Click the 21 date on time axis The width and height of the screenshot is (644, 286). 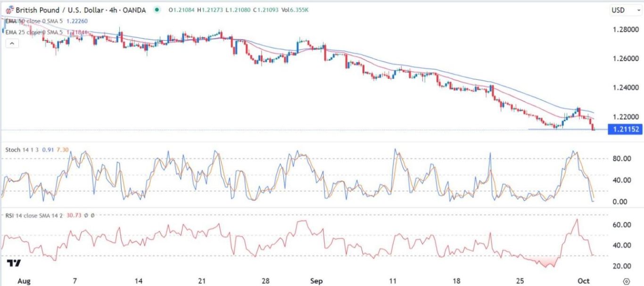click(x=202, y=281)
